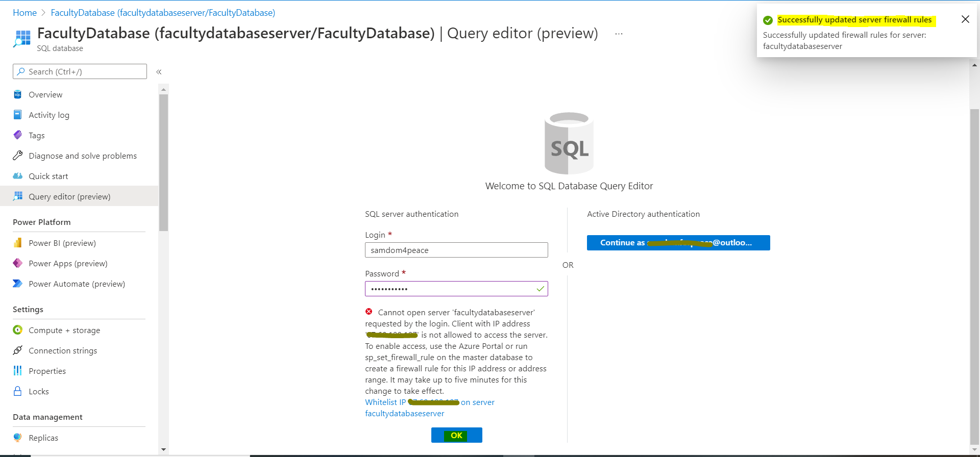Click FacultyDatabase breadcrumb link
980x457 pixels.
coord(163,13)
